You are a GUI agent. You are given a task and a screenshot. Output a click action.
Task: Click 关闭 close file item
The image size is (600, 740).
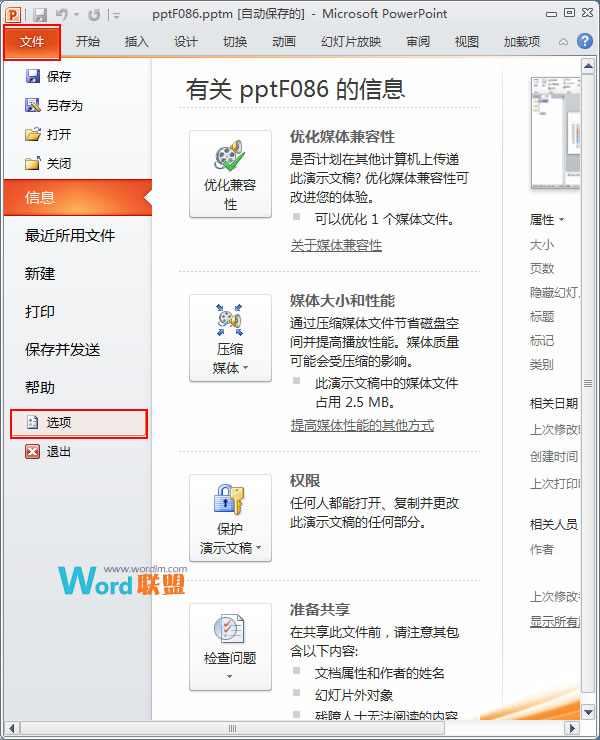click(48, 164)
